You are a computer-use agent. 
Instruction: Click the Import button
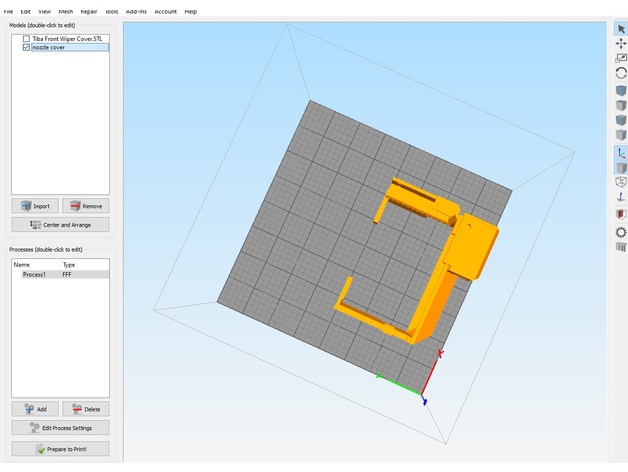point(35,206)
